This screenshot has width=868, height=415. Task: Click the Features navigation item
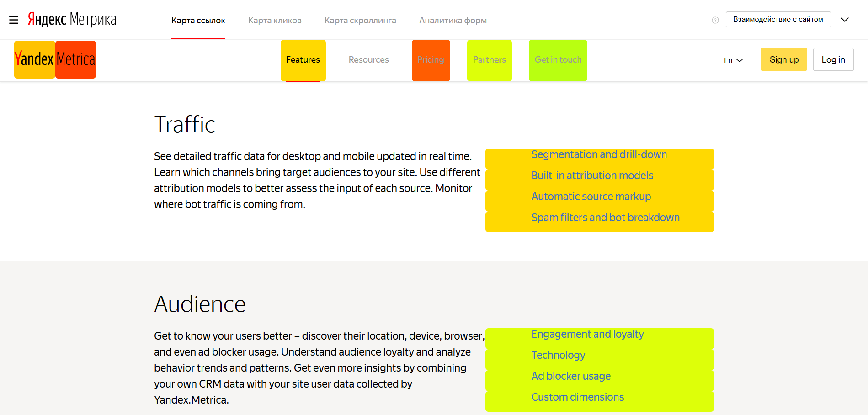tap(303, 60)
